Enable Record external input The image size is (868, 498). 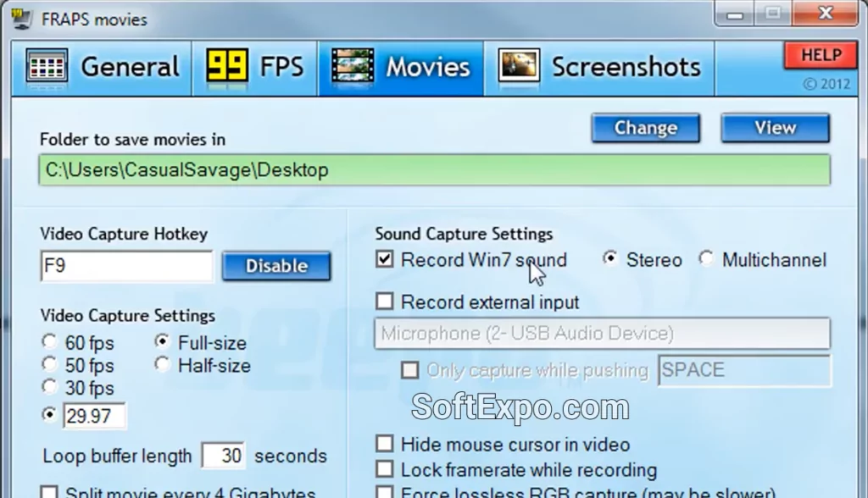tap(384, 301)
